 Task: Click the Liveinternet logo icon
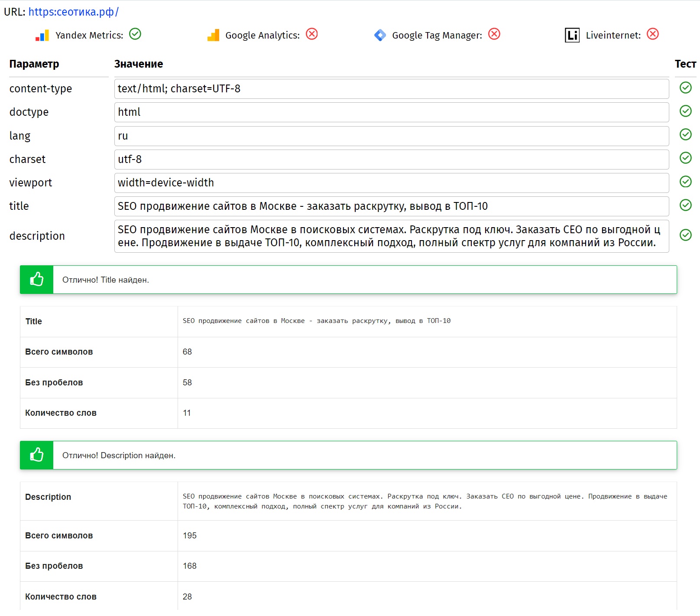(572, 35)
